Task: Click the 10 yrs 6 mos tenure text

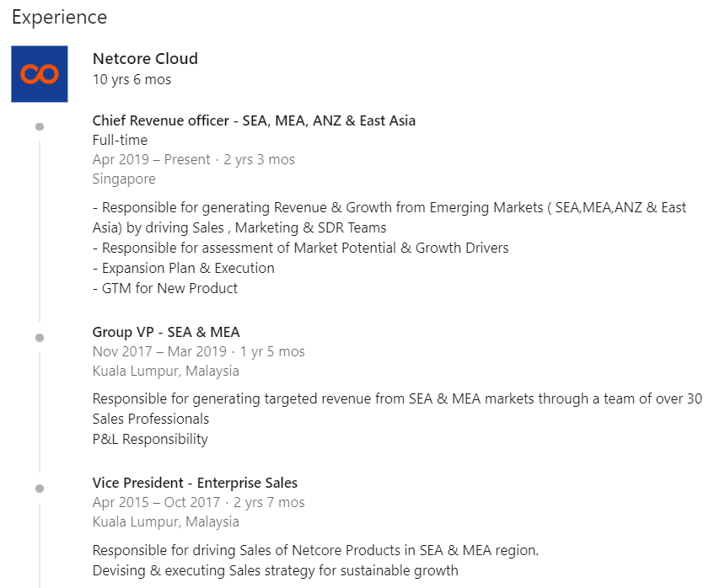Action: tap(132, 80)
